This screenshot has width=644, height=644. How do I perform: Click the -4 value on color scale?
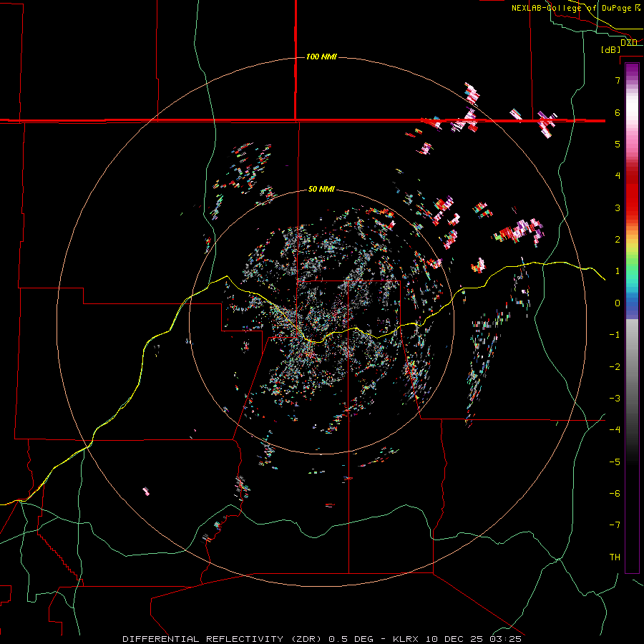tap(615, 429)
